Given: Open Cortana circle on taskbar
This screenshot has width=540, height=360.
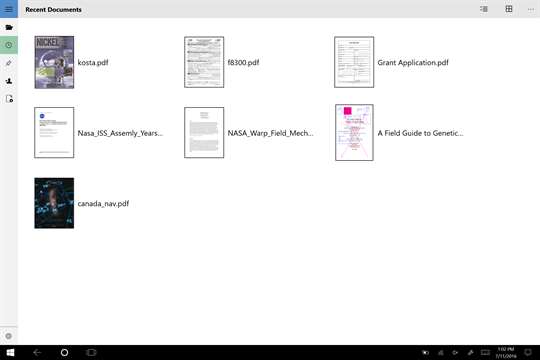Looking at the screenshot, I should pos(64,352).
